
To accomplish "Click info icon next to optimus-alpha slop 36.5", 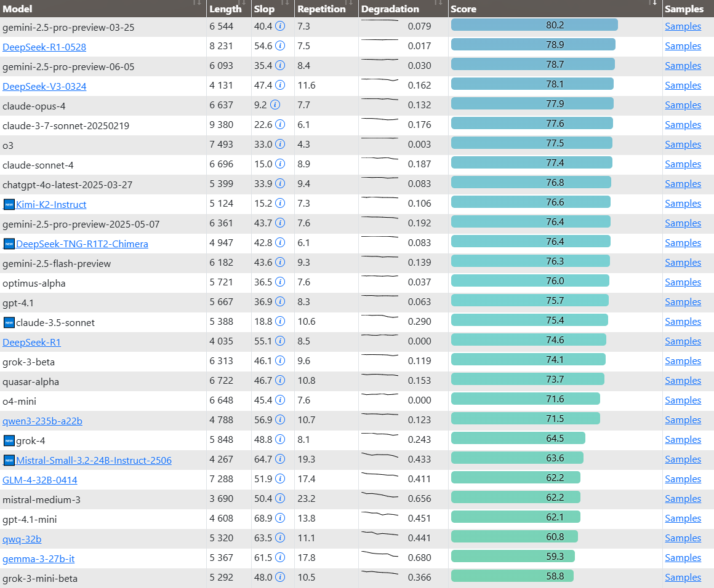I will tap(280, 282).
